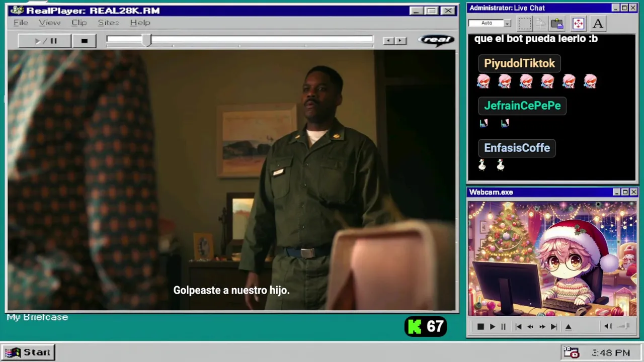Click the first emote under PiyudolTiktok
This screenshot has width=644, height=362.
[x=484, y=81]
